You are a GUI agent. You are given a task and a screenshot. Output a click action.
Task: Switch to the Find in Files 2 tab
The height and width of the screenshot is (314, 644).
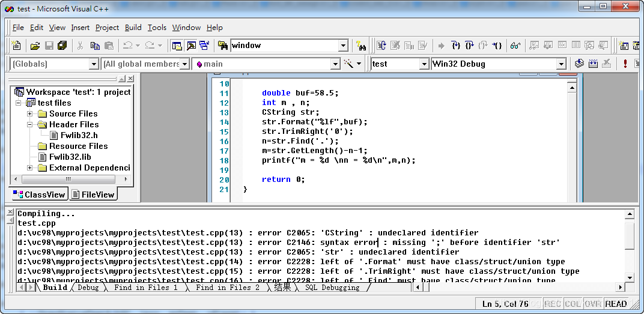point(228,288)
